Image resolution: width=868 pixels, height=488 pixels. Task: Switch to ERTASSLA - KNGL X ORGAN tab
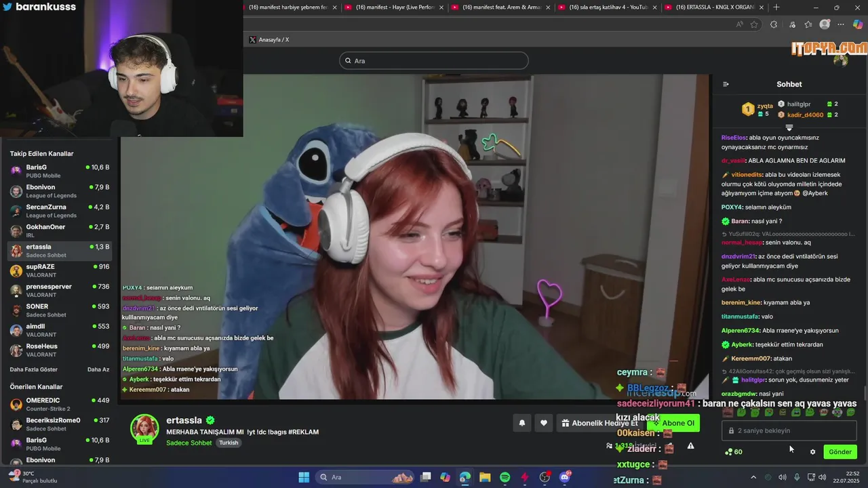pyautogui.click(x=715, y=7)
